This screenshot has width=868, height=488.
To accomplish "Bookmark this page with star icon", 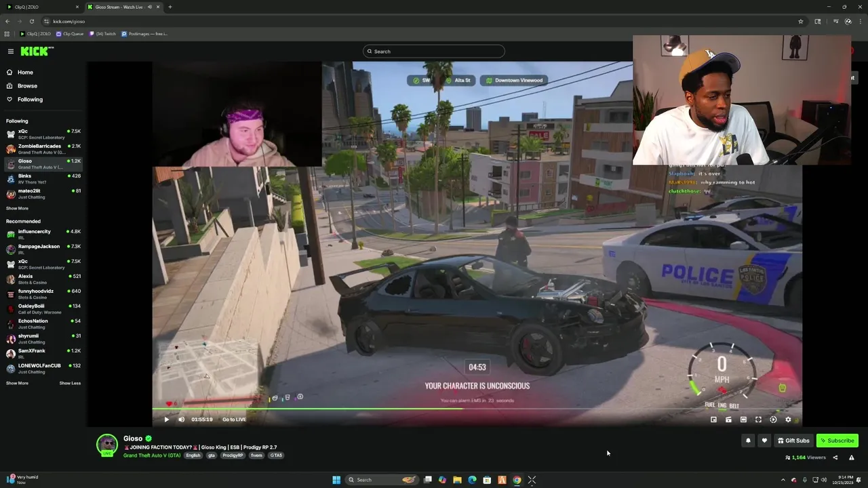I will [x=800, y=21].
